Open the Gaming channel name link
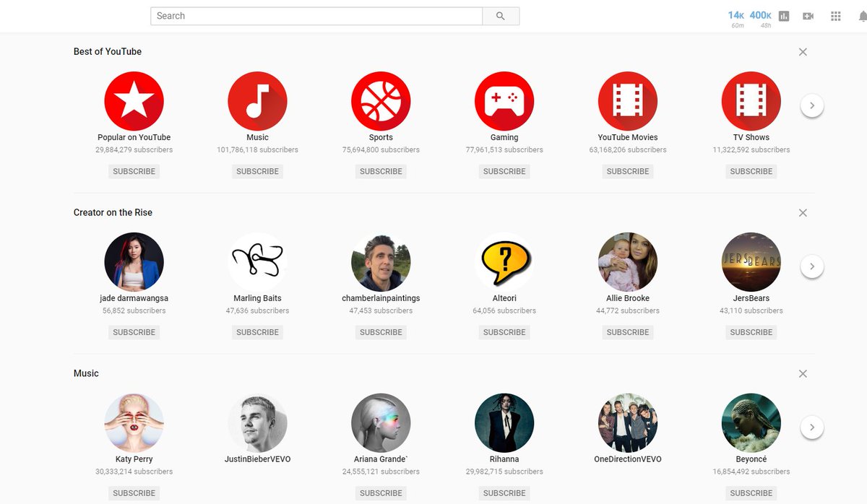Image resolution: width=867 pixels, height=504 pixels. click(x=504, y=137)
